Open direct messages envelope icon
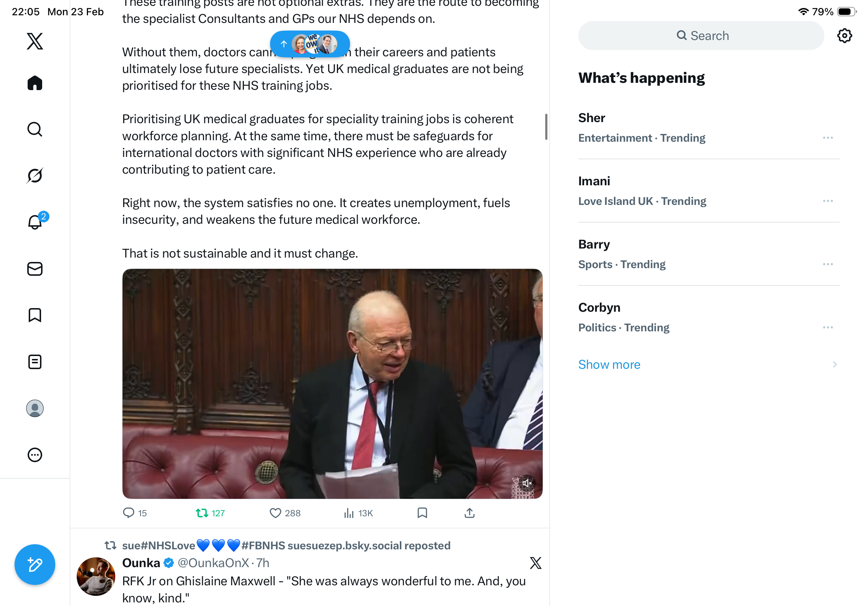868x606 pixels. tap(35, 269)
